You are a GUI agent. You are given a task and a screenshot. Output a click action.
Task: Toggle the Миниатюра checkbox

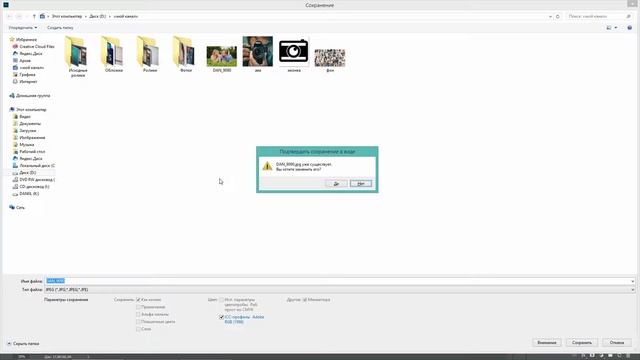pos(304,300)
